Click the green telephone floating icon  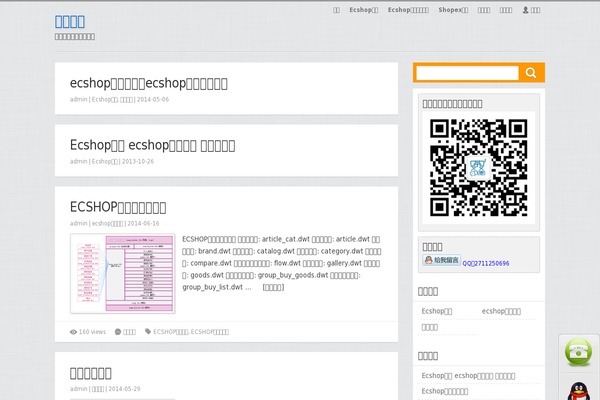click(578, 352)
